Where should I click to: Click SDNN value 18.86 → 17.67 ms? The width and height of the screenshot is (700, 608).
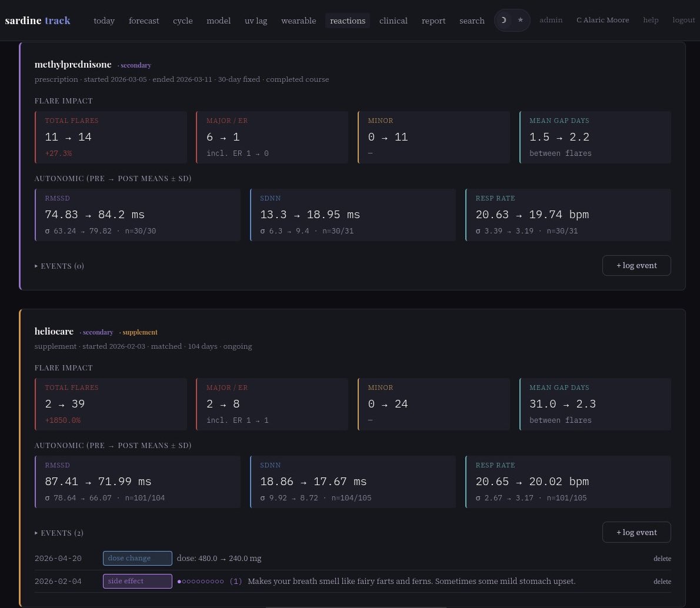pyautogui.click(x=314, y=482)
